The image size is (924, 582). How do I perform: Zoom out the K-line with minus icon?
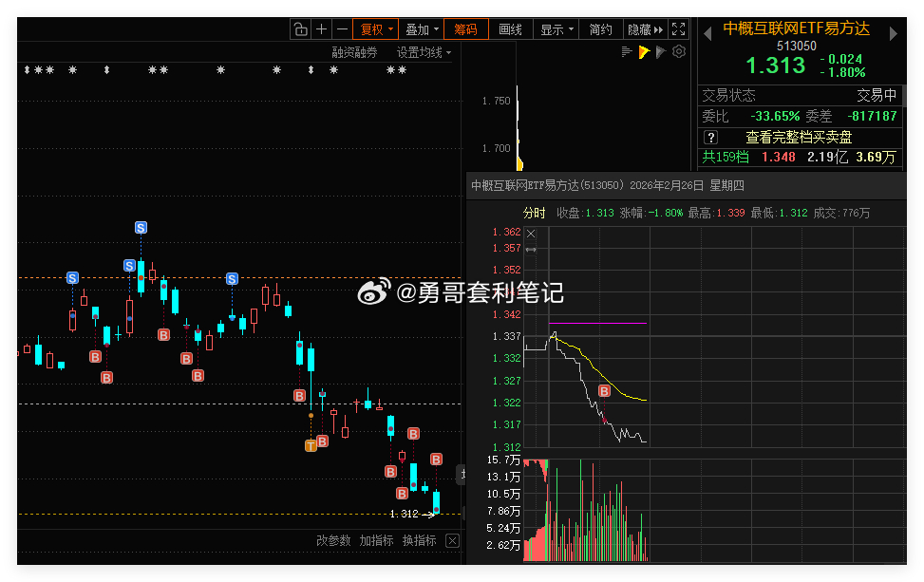click(x=343, y=29)
